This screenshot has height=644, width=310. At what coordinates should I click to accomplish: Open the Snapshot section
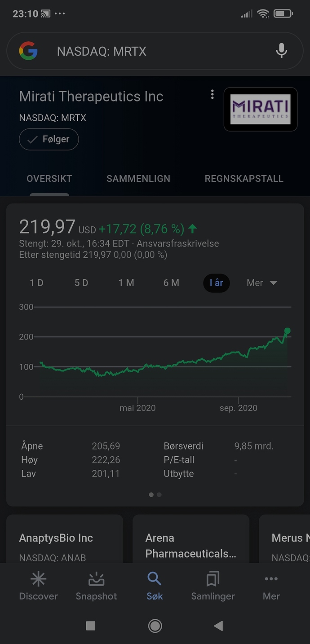(96, 587)
